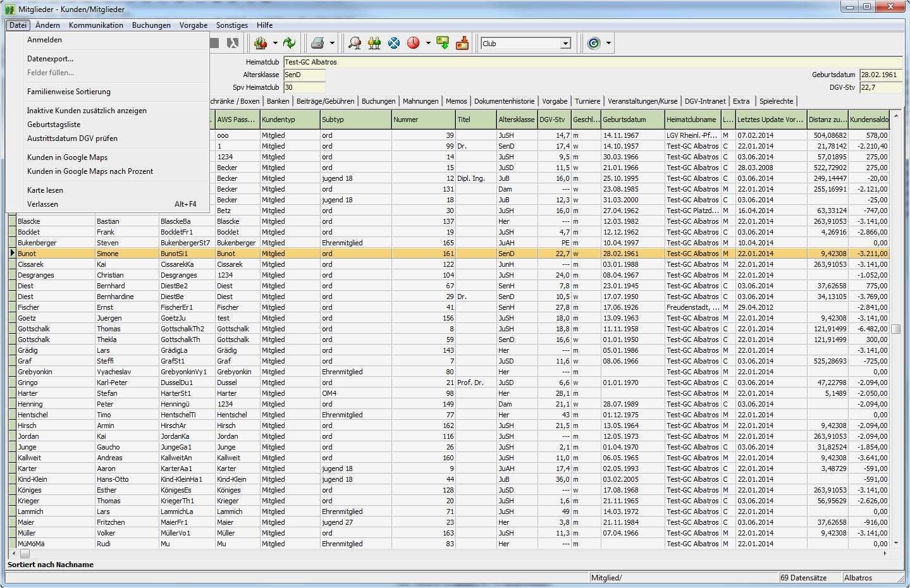This screenshot has height=588, width=910.
Task: Open the Kommunikation menu
Action: 96,25
